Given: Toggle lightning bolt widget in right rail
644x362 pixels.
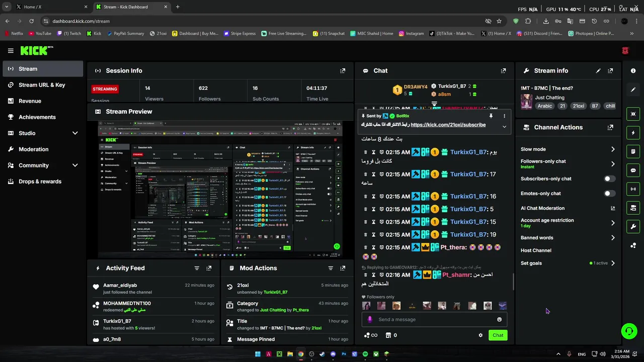Looking at the screenshot, I should point(633,133).
